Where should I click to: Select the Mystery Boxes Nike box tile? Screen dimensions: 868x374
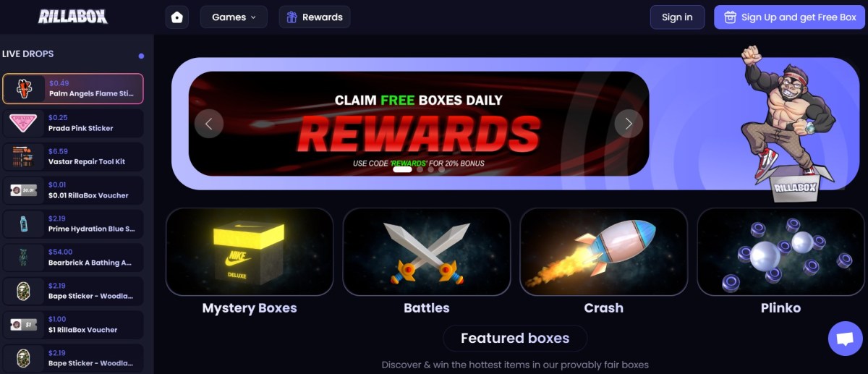250,252
